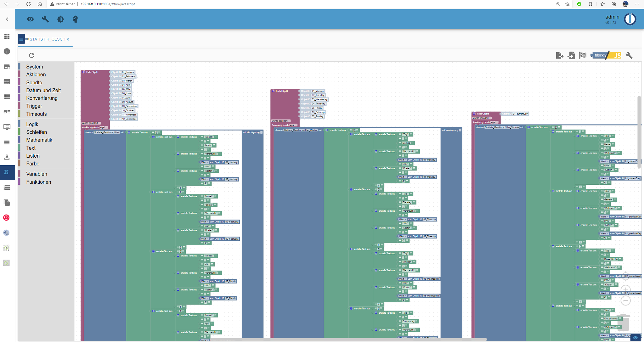Open the JS scripts adapter in sidebar

[x=7, y=172]
